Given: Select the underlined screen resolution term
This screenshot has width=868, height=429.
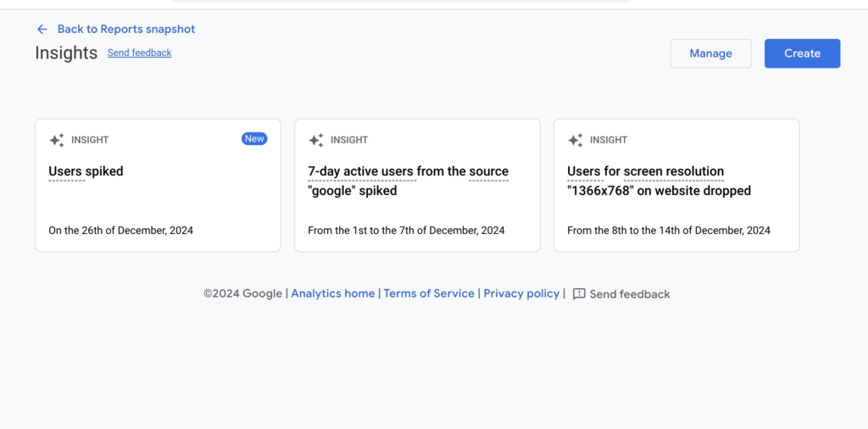Looking at the screenshot, I should tap(674, 171).
